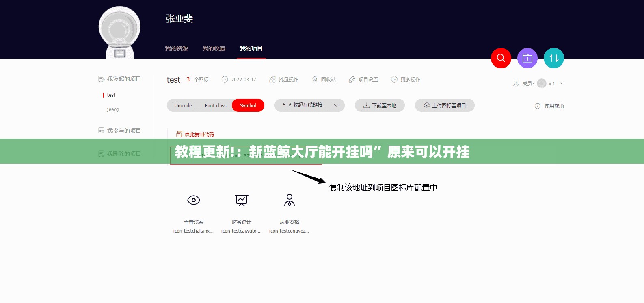
Task: Open 我删除的项目 section
Action: tap(120, 154)
